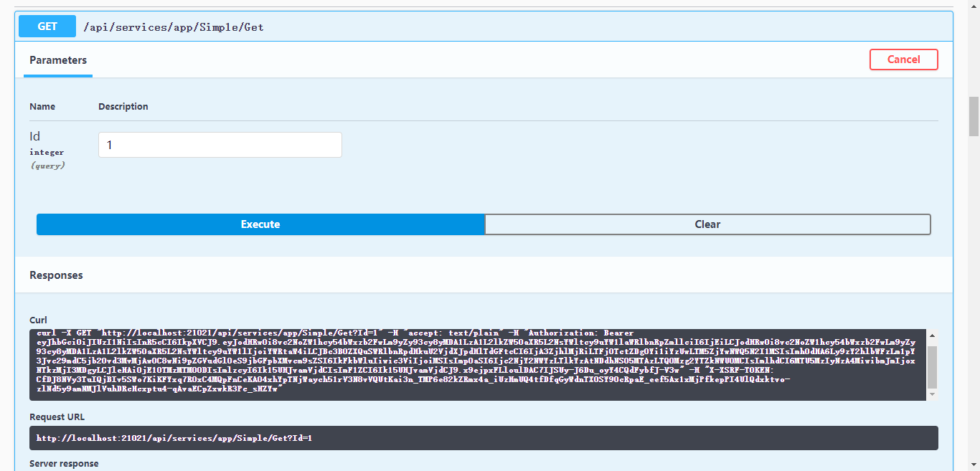Click the Id parameter name label

pos(34,137)
